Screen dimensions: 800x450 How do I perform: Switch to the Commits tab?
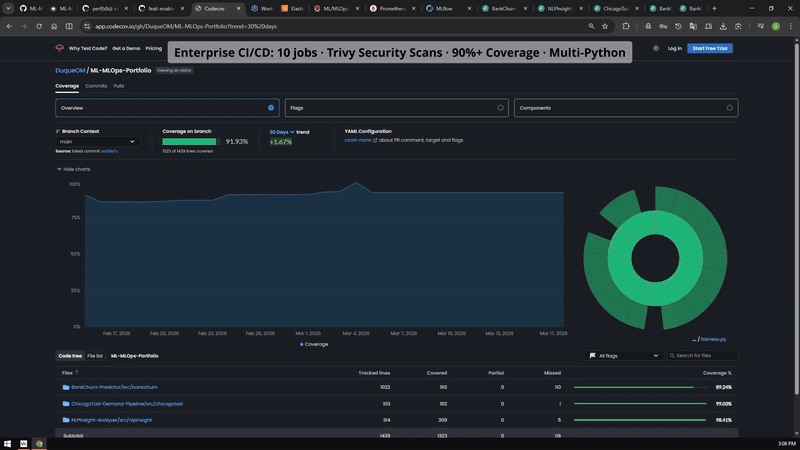96,86
